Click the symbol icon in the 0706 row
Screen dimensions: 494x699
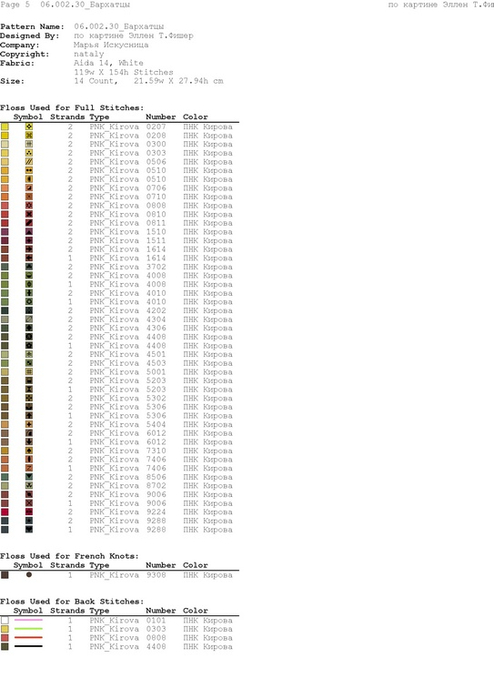(29, 188)
